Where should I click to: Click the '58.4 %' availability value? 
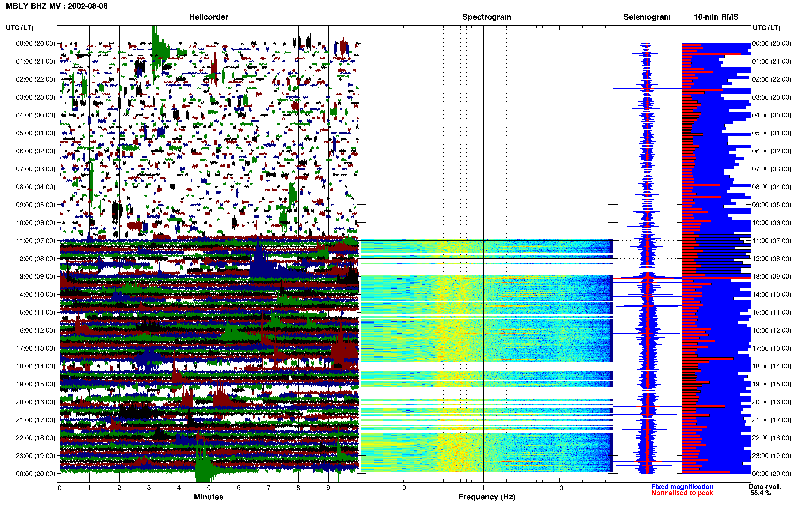pyautogui.click(x=761, y=493)
